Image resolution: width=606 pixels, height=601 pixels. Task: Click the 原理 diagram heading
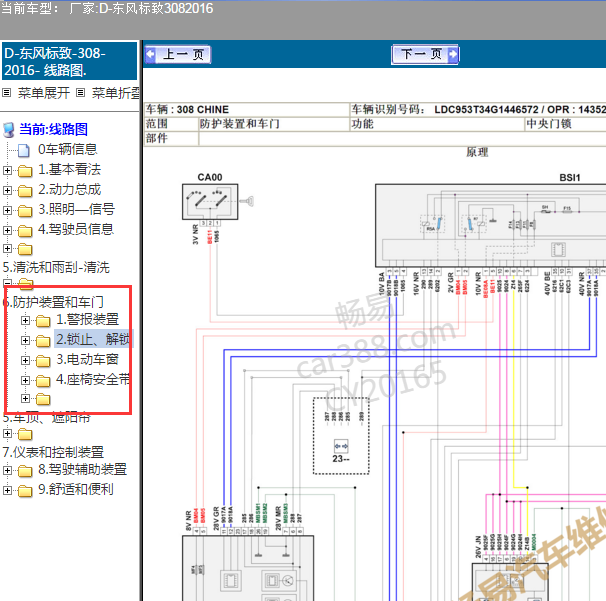(x=477, y=152)
